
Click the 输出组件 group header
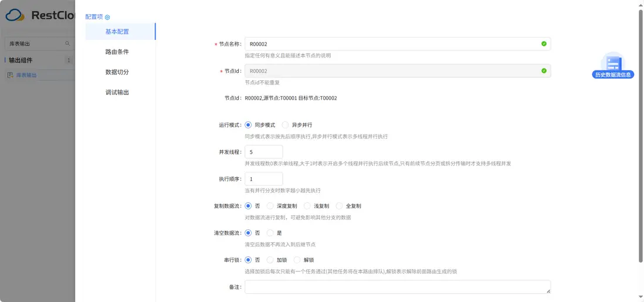[21, 60]
